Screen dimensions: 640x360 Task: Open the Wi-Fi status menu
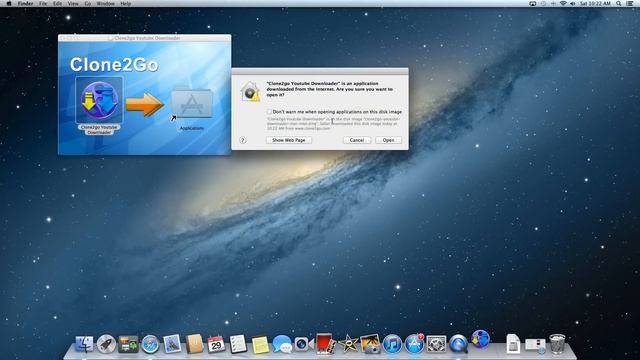(x=563, y=3)
